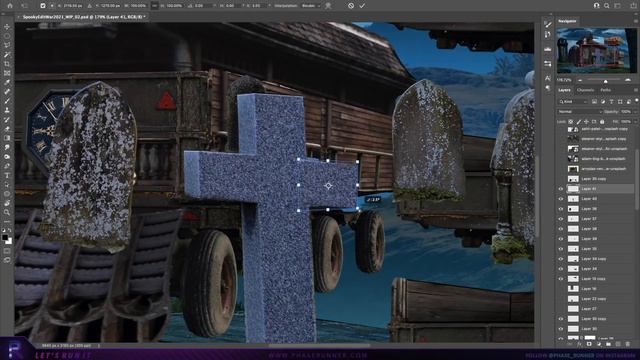The height and width of the screenshot is (360, 640).
Task: Open the Kind filter dropdown
Action: click(x=573, y=102)
